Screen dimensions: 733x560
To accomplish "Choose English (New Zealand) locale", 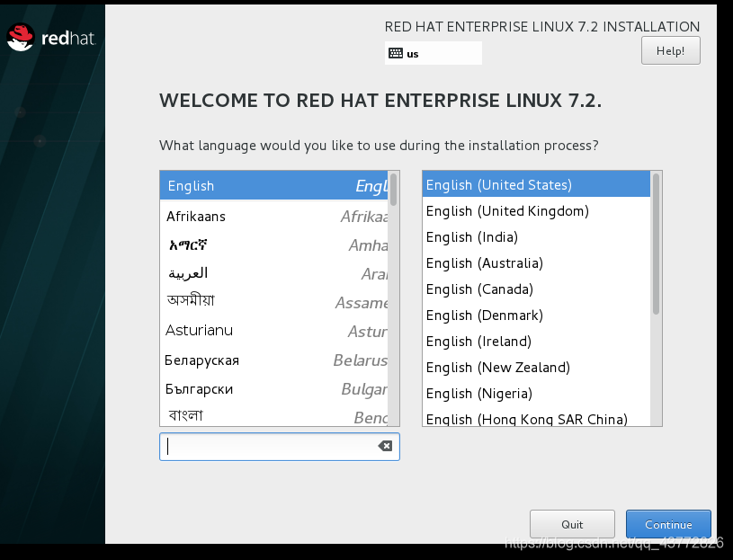I will [x=536, y=368].
